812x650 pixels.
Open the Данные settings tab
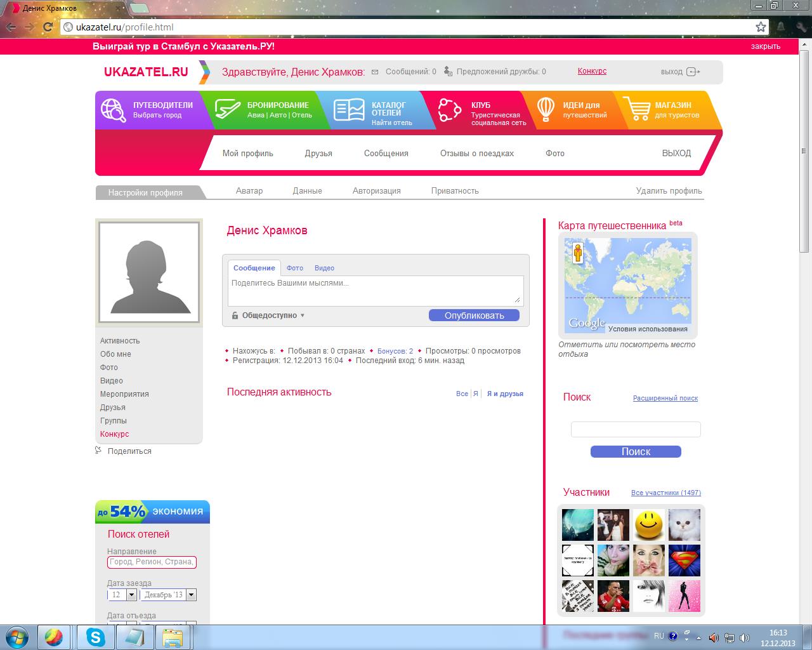pos(308,190)
